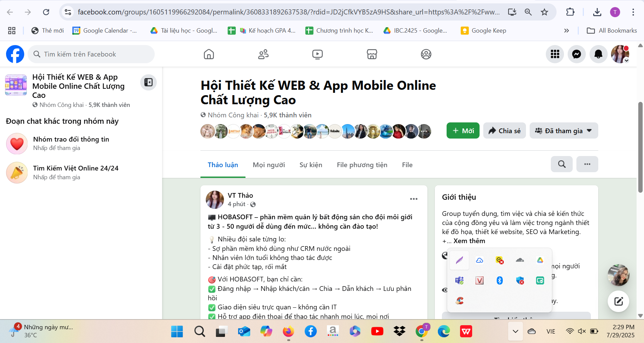Open the post's three-dot options menu
The image size is (644, 343).
(x=414, y=199)
